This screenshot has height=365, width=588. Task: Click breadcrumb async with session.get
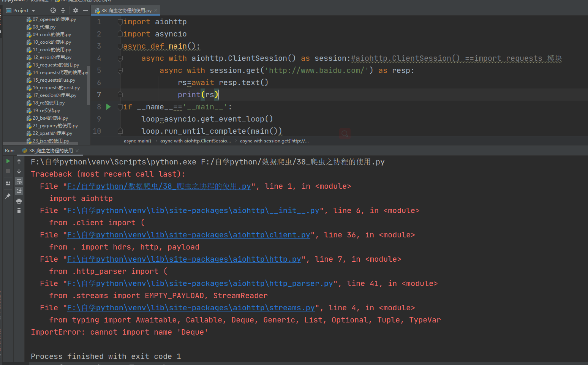click(x=274, y=141)
